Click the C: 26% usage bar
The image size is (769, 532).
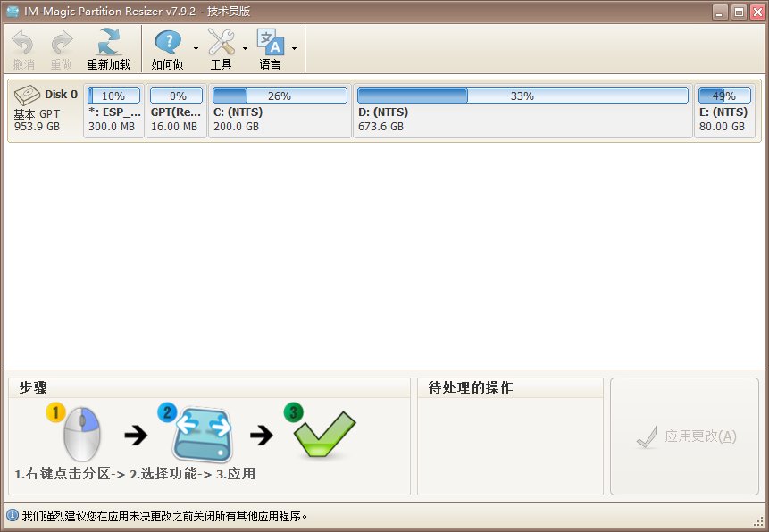pyautogui.click(x=280, y=96)
